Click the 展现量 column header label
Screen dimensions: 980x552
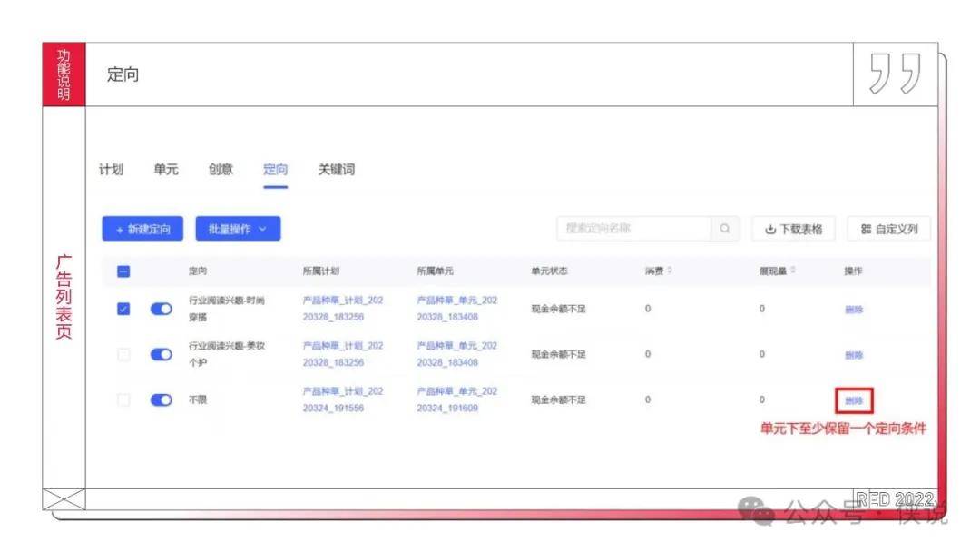tap(773, 271)
